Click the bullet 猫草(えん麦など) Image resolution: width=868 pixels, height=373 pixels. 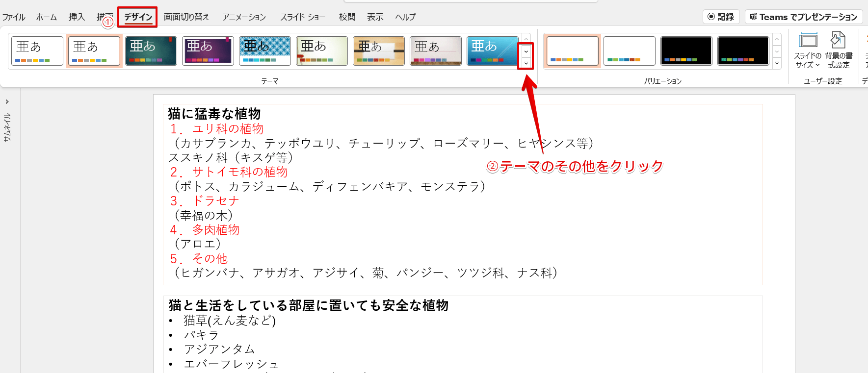(x=230, y=321)
